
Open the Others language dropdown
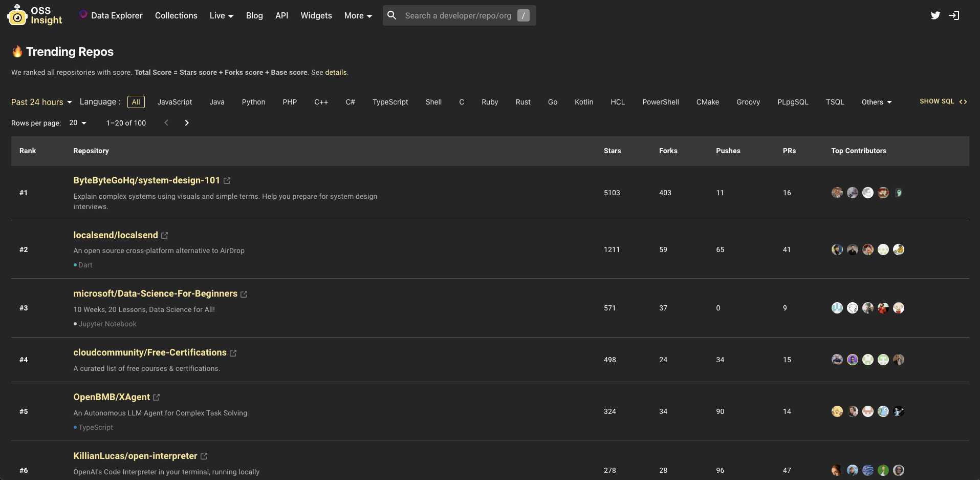pos(877,102)
